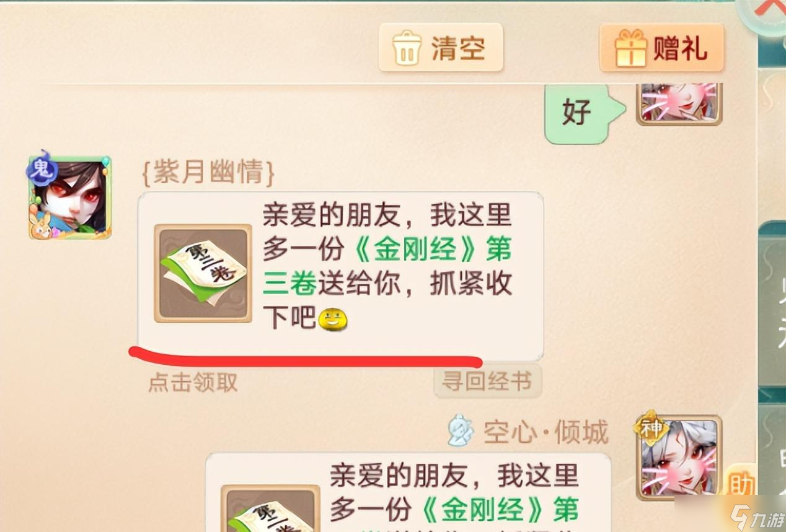Tap the 助 badge below 空心·倾城's avatar

pos(741,479)
